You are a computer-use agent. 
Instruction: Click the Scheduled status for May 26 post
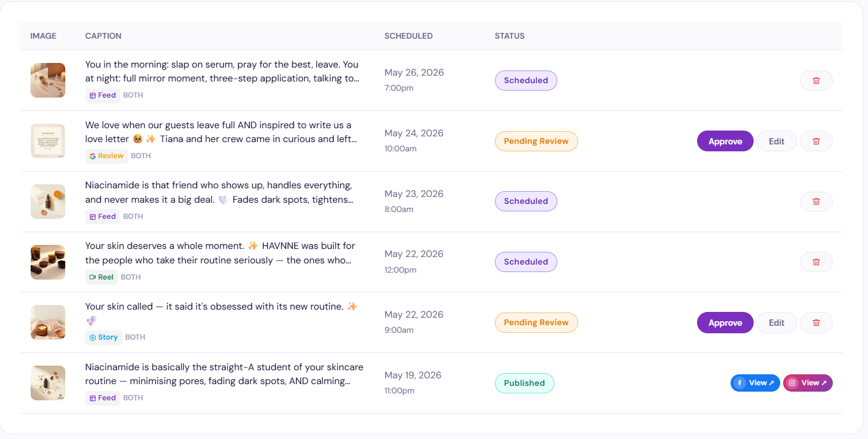tap(526, 80)
